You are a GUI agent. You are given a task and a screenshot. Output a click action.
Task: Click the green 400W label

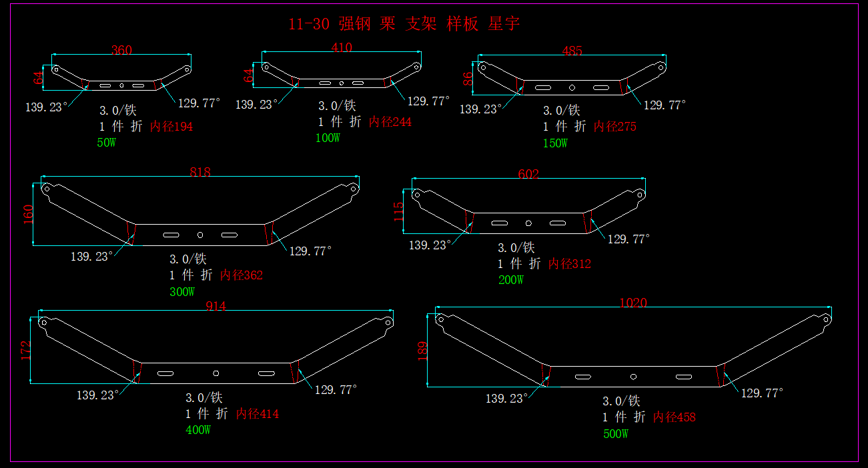pos(198,430)
